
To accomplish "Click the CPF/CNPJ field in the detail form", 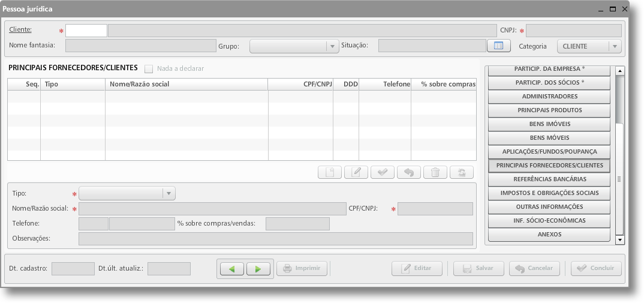I will click(435, 209).
